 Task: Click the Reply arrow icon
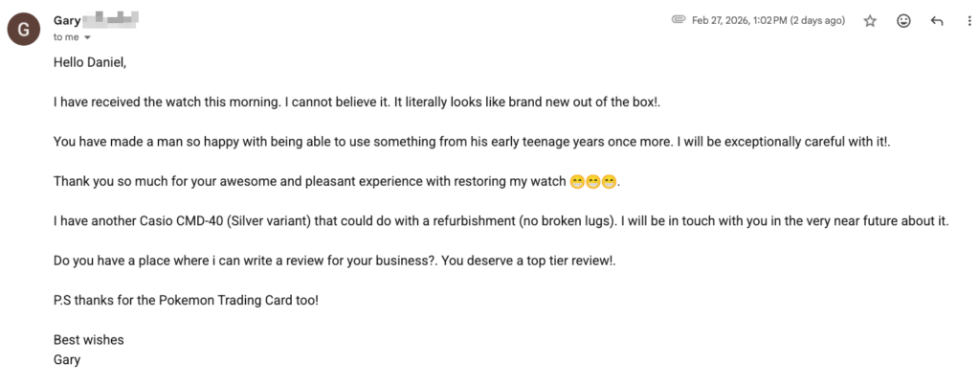pos(937,21)
